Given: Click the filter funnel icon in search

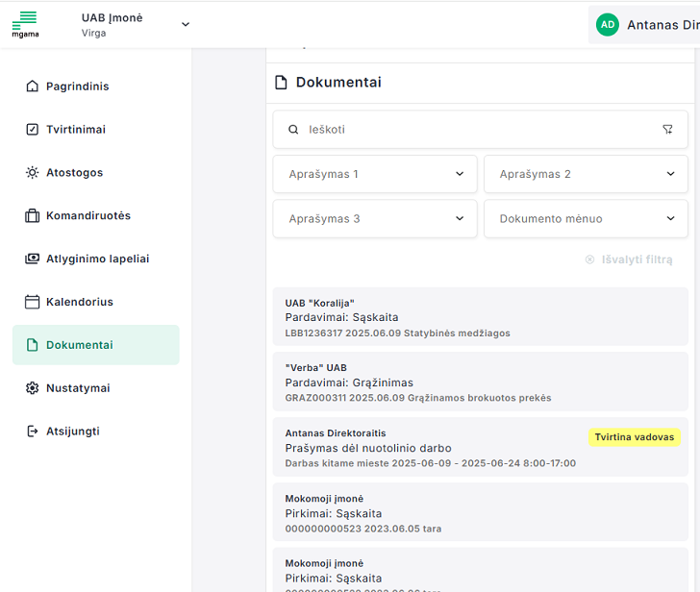Looking at the screenshot, I should pyautogui.click(x=667, y=130).
